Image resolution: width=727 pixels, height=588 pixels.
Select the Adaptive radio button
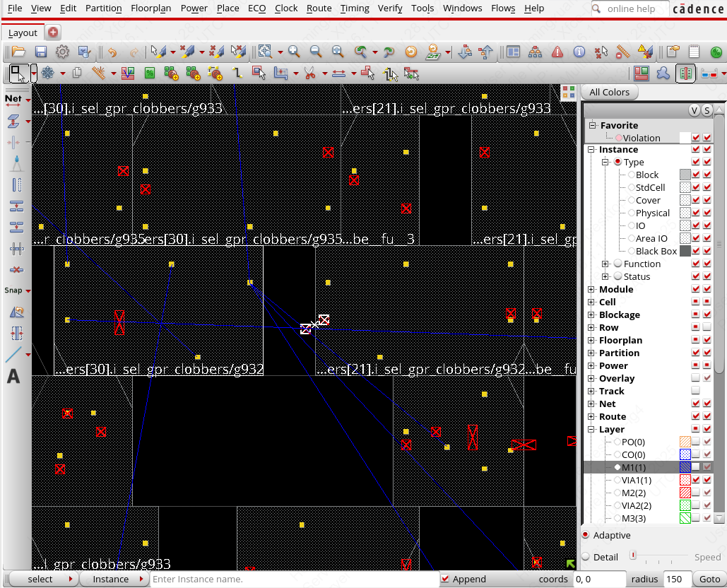[x=586, y=535]
